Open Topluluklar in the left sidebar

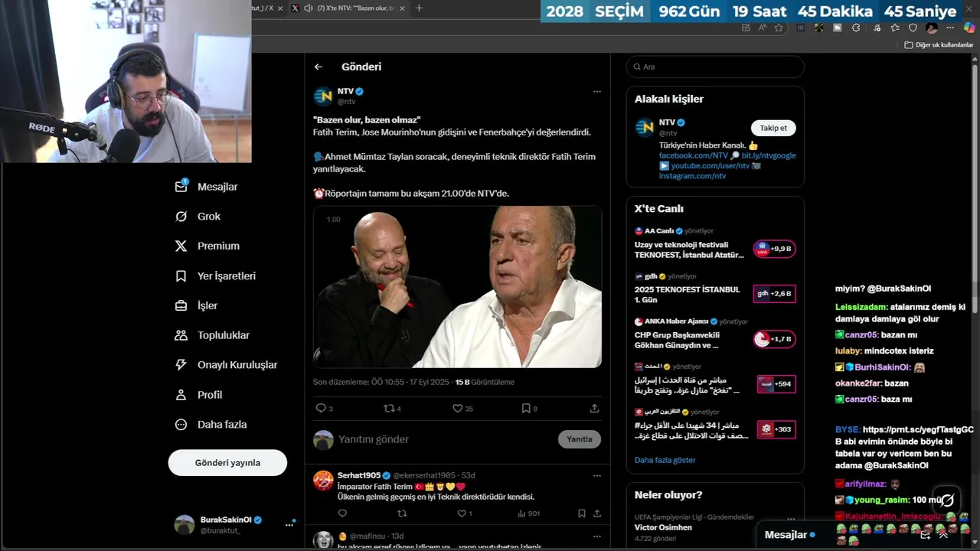coord(212,335)
